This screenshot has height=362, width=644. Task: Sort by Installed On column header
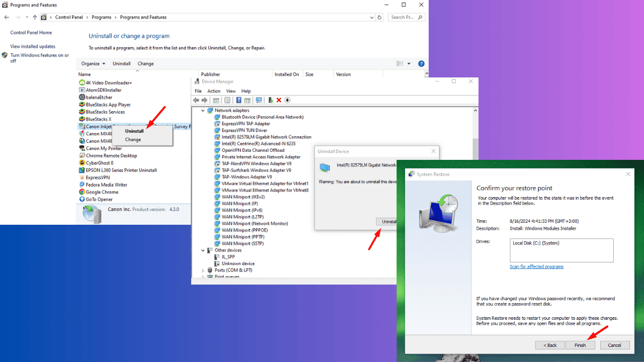click(287, 74)
